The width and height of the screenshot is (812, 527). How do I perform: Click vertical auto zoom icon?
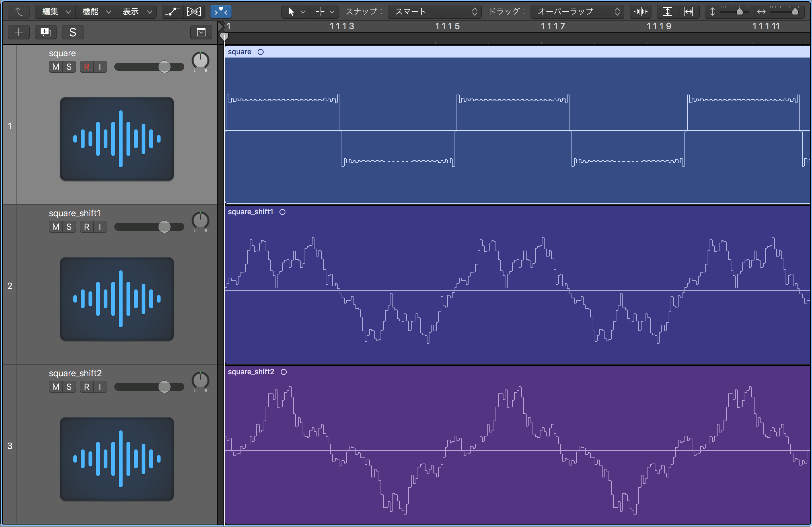click(667, 12)
